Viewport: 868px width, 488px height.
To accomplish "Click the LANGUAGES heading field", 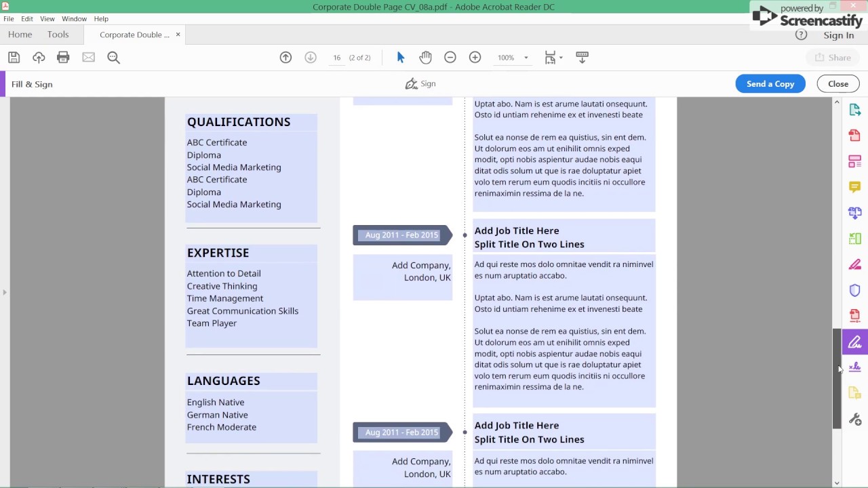I will [251, 381].
